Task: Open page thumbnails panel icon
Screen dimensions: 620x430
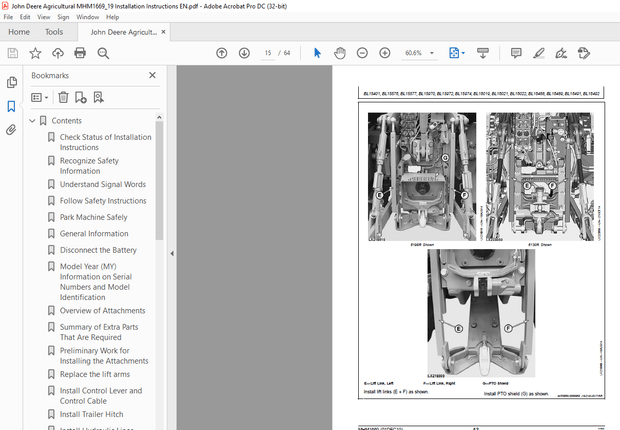Action: pos(12,82)
